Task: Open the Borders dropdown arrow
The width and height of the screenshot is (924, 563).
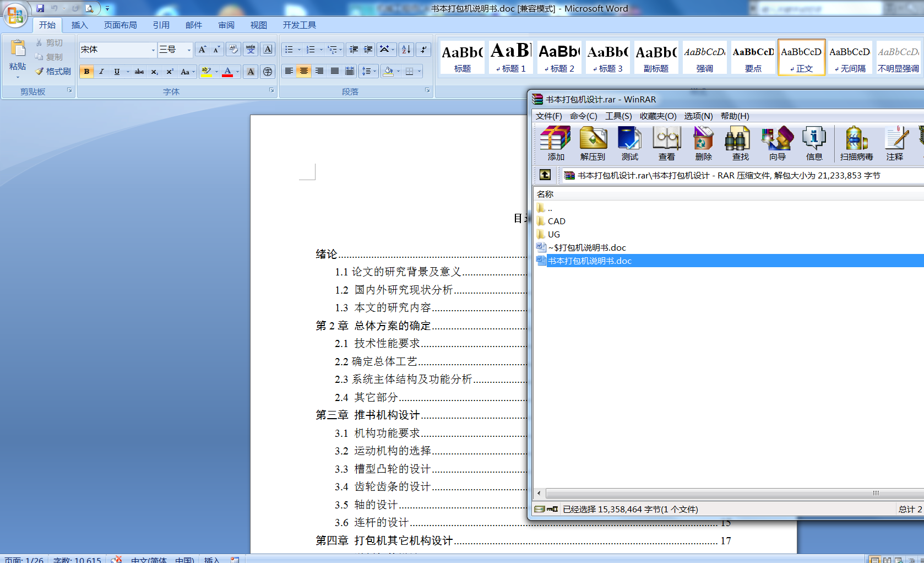Action: coord(419,72)
